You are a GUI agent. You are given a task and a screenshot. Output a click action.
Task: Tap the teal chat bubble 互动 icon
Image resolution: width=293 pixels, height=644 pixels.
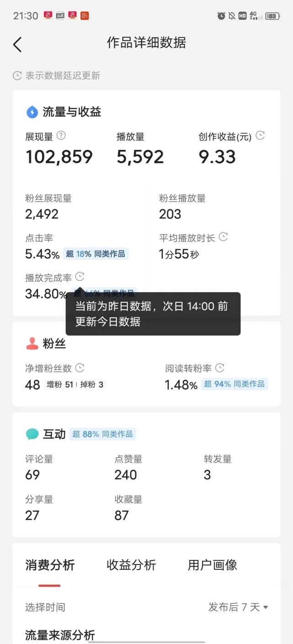tap(32, 434)
